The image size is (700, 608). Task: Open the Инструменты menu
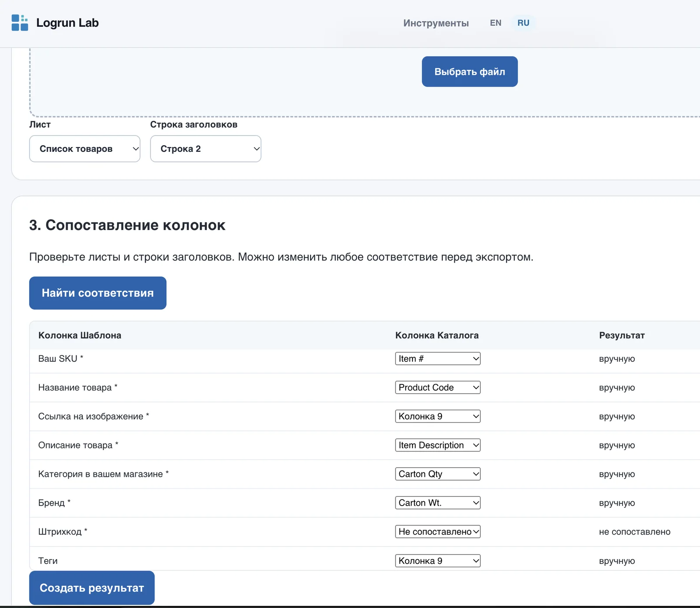click(x=436, y=23)
